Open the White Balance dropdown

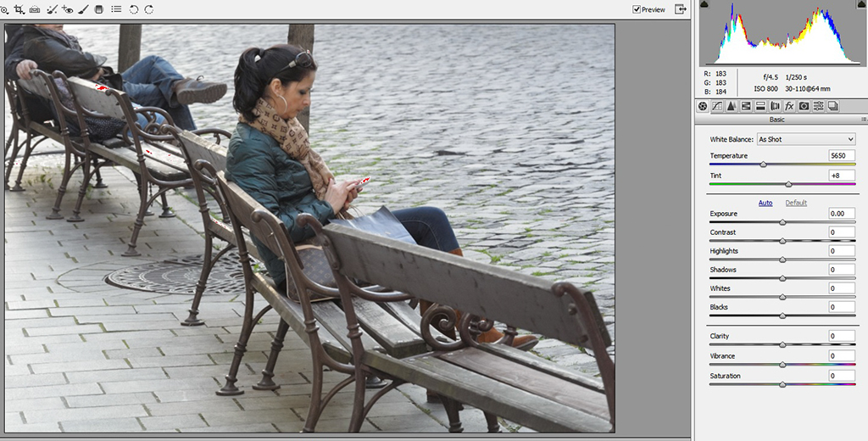(806, 139)
